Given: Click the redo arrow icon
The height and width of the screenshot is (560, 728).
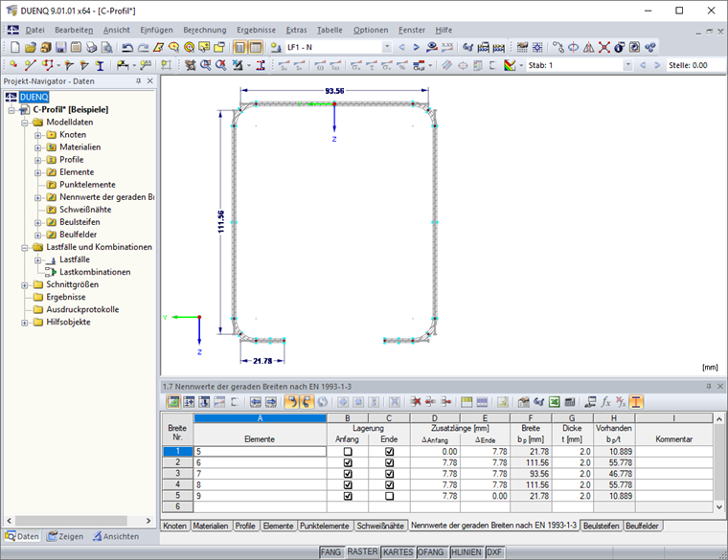Looking at the screenshot, I should [143, 47].
